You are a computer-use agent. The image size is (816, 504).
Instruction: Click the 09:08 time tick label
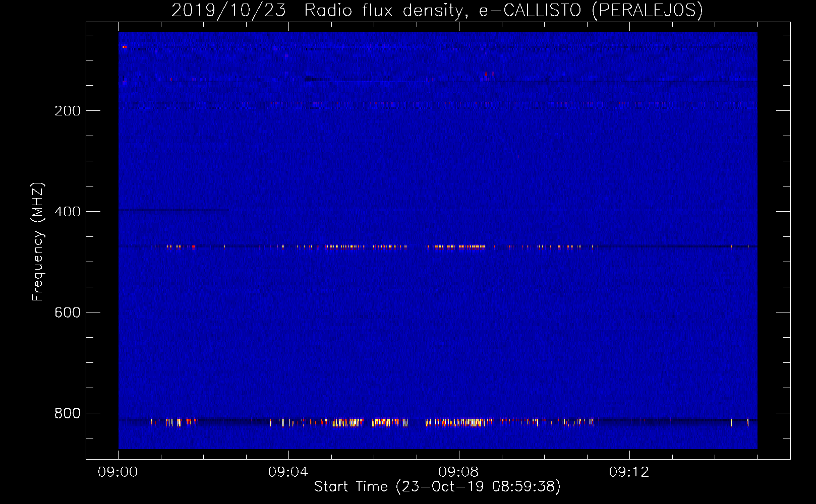[x=459, y=472]
